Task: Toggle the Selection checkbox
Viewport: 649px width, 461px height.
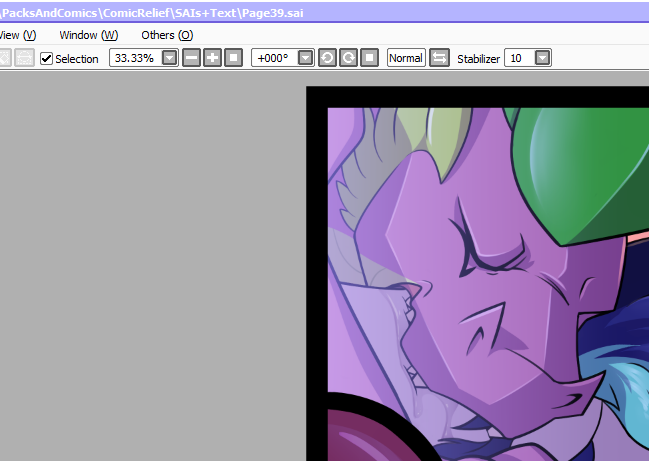Action: point(46,58)
